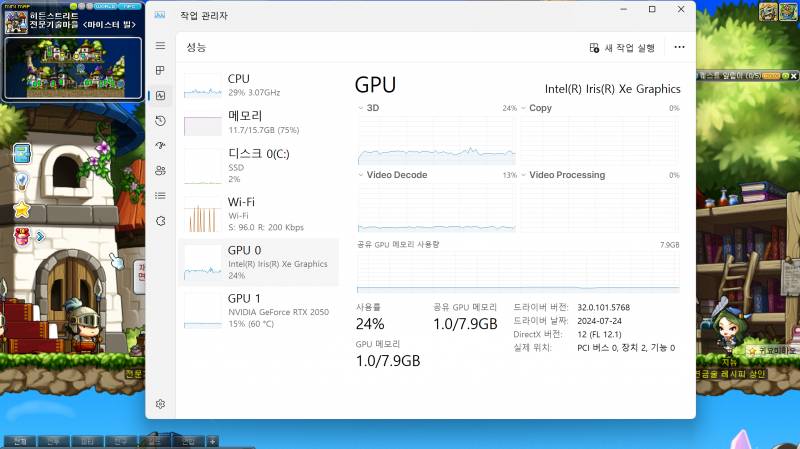Open Task Manager settings gear
Viewport: 800px width, 449px height.
pos(160,404)
